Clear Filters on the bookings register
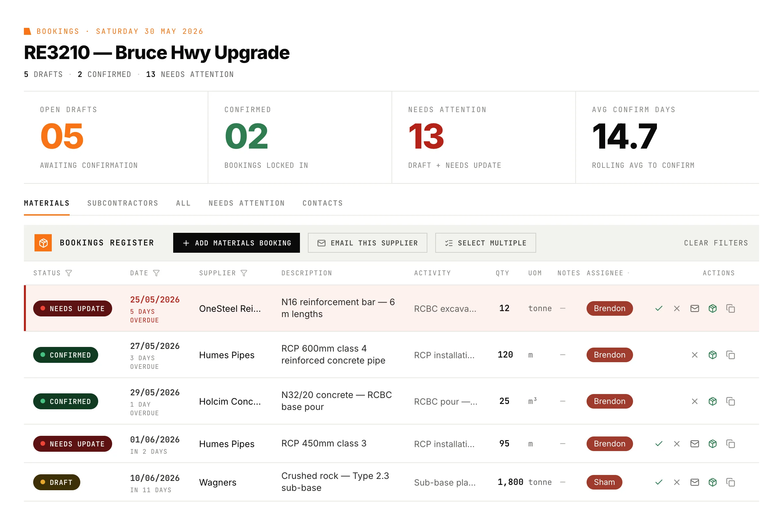783x532 pixels. [x=716, y=243]
